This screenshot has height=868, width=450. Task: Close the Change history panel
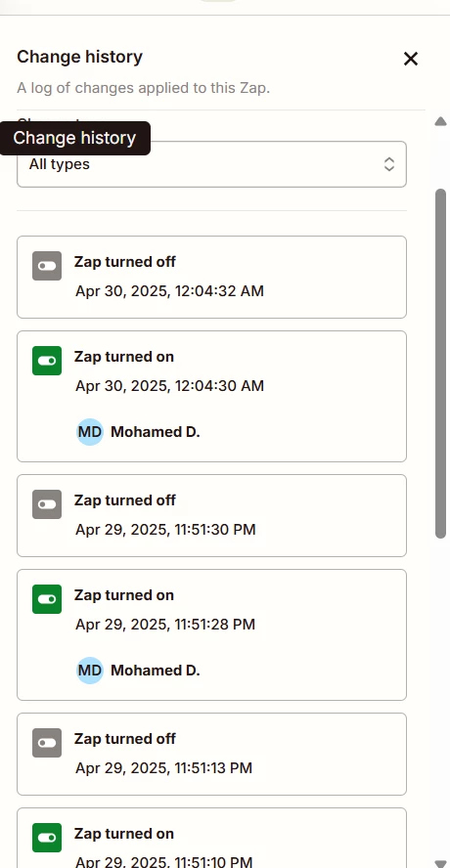(x=411, y=59)
